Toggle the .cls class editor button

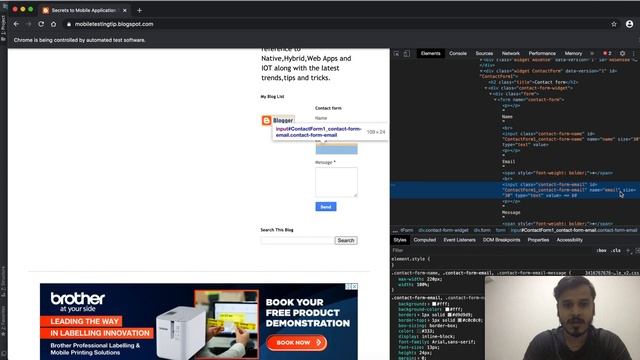[616, 250]
